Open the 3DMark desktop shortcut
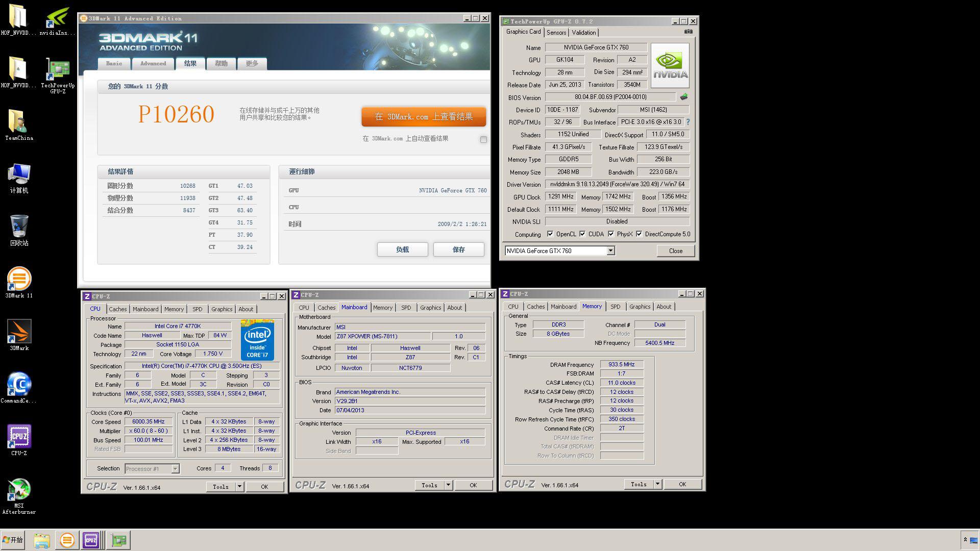The height and width of the screenshot is (551, 980). 19,335
